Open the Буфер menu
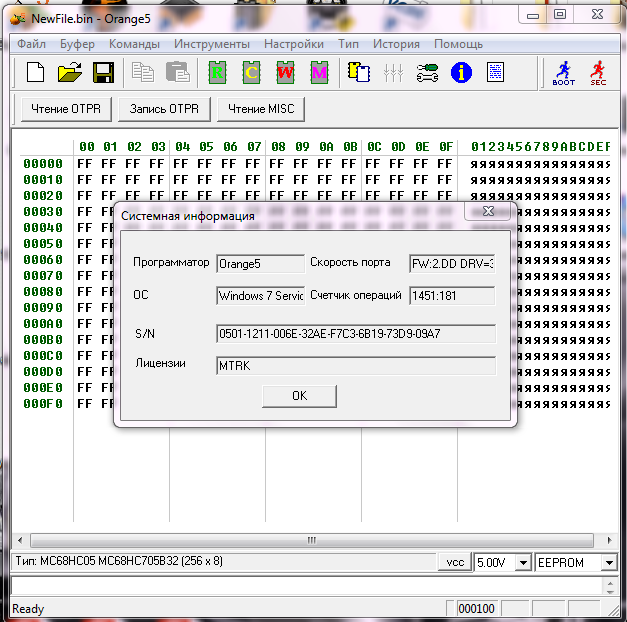The image size is (627, 622). pyautogui.click(x=77, y=44)
